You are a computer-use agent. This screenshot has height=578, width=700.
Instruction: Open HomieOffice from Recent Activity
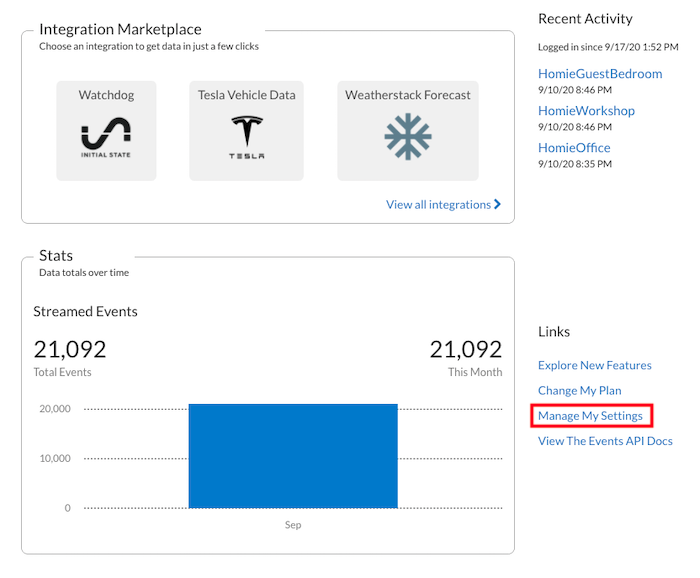574,148
